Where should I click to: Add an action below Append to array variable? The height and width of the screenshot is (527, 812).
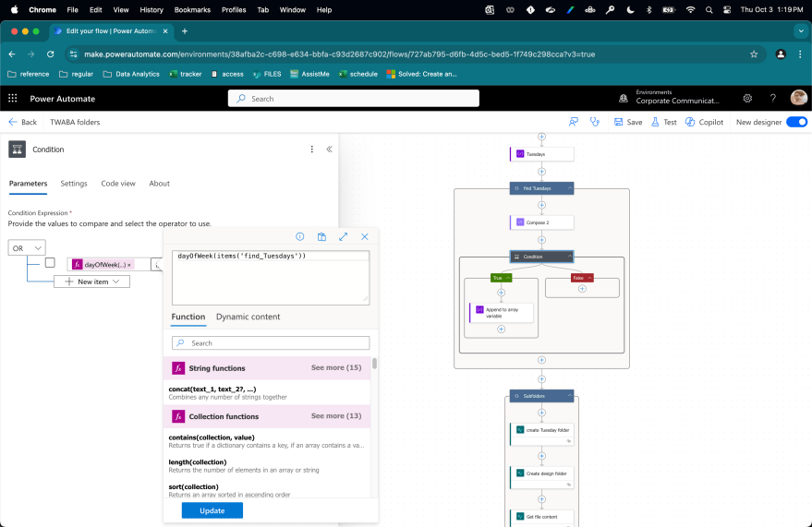[502, 329]
